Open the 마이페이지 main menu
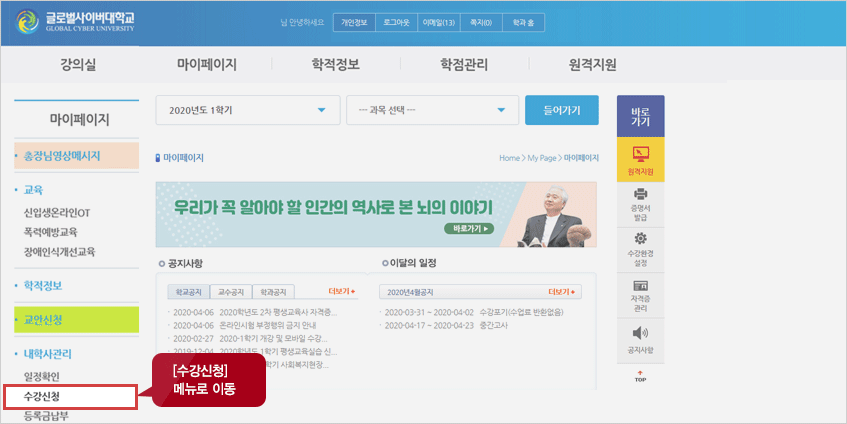The width and height of the screenshot is (847, 424). pos(207,65)
